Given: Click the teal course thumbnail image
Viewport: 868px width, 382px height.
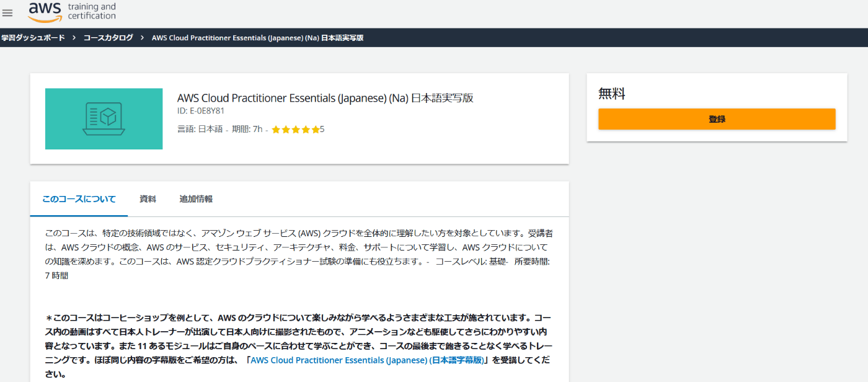Looking at the screenshot, I should [104, 118].
